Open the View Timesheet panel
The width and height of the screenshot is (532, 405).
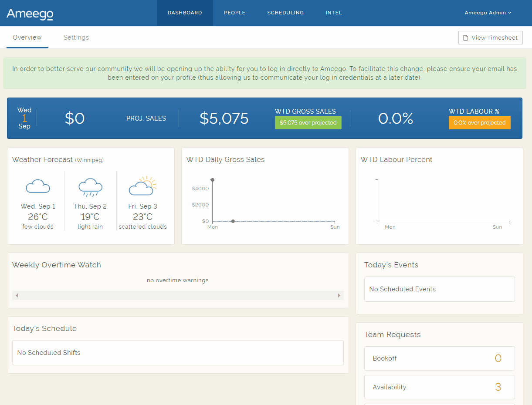pos(490,37)
